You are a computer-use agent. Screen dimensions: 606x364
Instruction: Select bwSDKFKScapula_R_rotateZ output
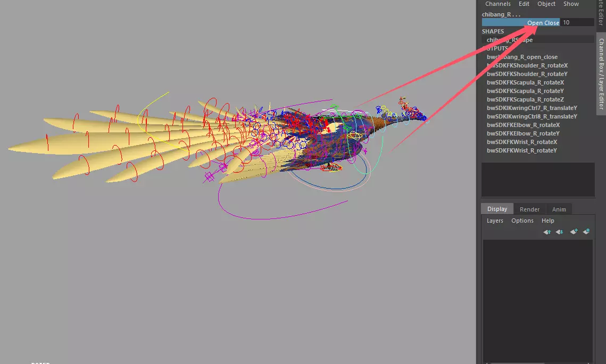(525, 99)
